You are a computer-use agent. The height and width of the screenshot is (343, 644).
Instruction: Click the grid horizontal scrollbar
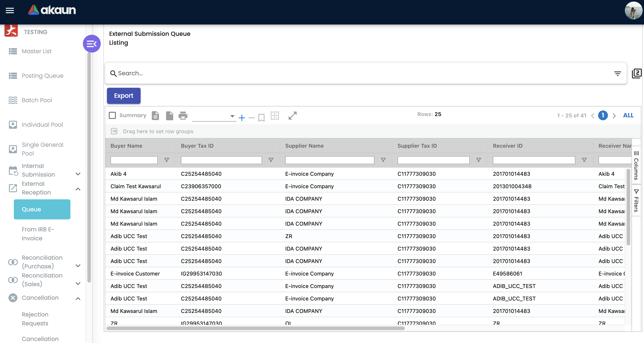coord(256,328)
